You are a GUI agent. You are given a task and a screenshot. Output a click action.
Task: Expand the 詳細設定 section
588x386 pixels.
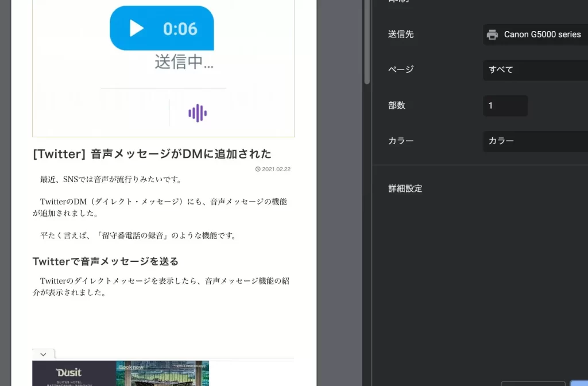(405, 188)
